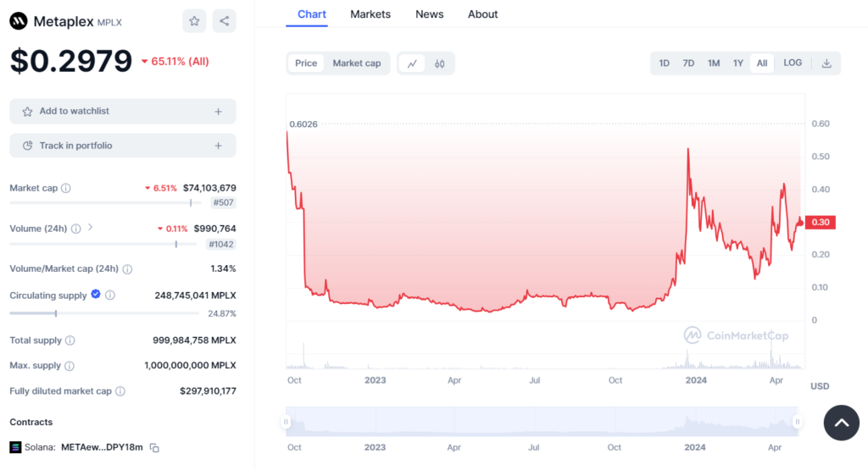The image size is (868, 470).
Task: Toggle chart to Market cap view
Action: tap(356, 64)
